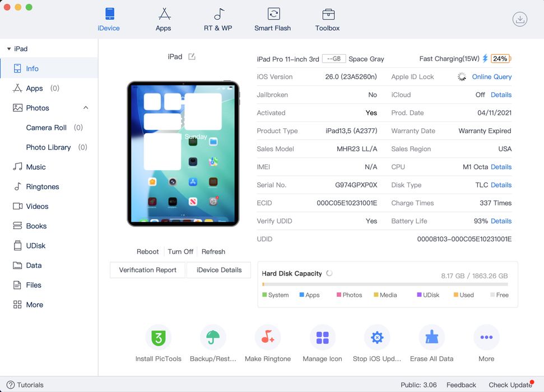Click the Photos pink legend swatch
This screenshot has height=392, width=544.
pos(339,295)
